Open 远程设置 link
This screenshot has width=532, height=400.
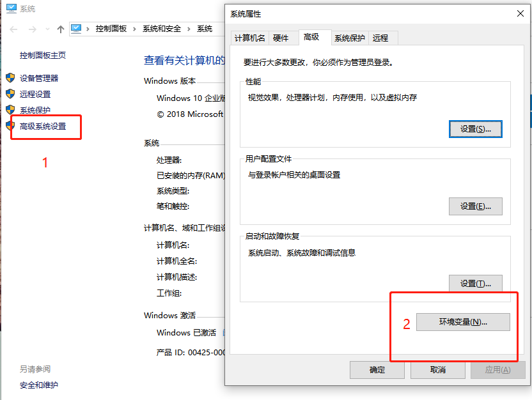(35, 94)
